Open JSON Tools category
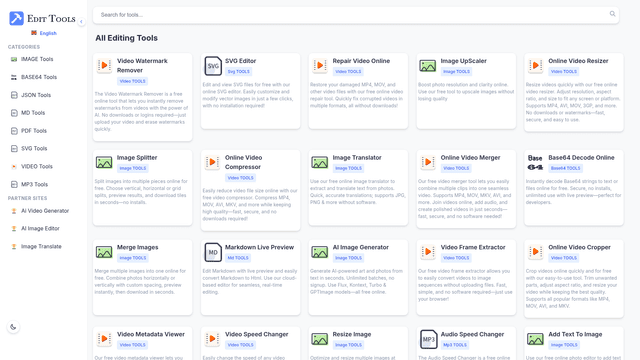This screenshot has width=640, height=360. click(x=36, y=95)
